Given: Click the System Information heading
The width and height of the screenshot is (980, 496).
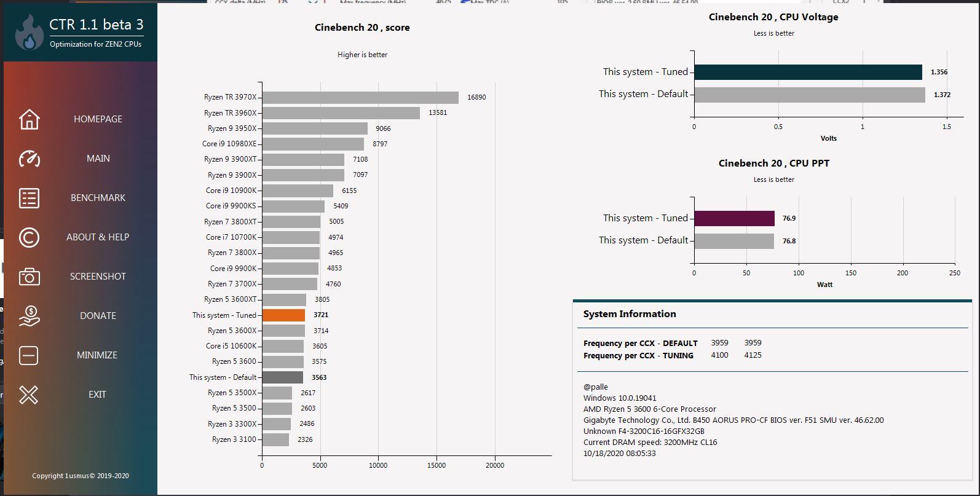Looking at the screenshot, I should (630, 314).
